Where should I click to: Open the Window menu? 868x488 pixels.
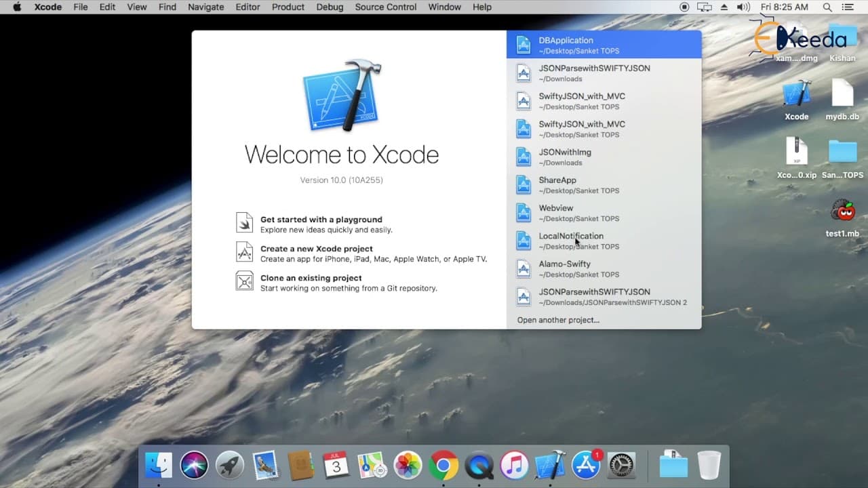445,7
